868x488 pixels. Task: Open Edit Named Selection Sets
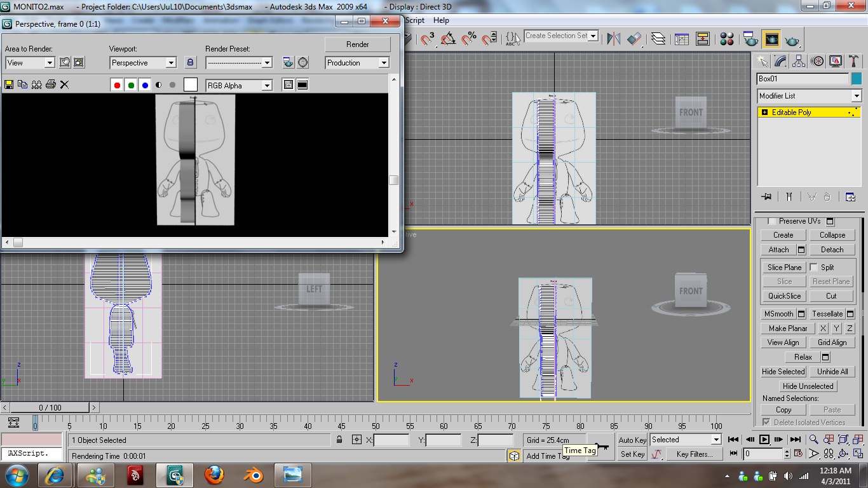click(x=512, y=39)
